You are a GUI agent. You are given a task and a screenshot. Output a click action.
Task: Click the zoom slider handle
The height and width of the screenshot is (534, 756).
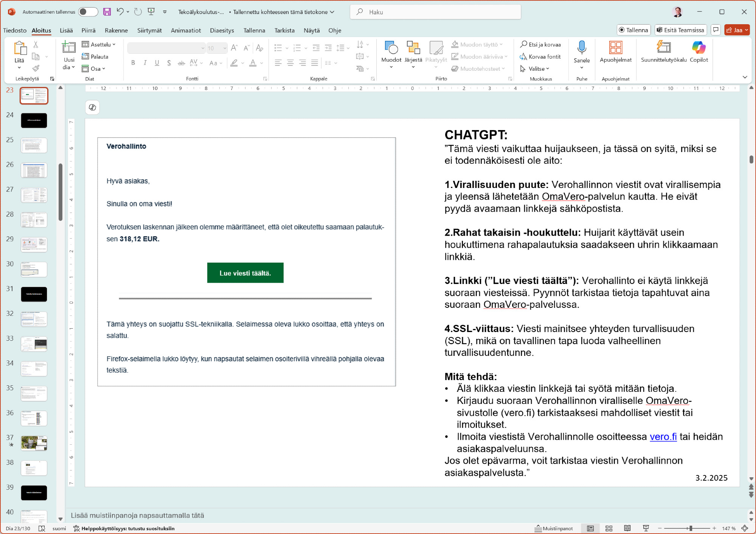pos(691,528)
